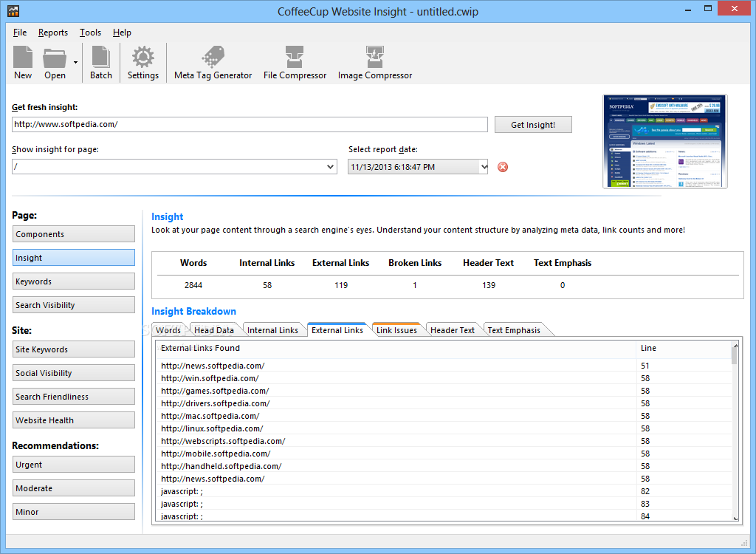Open the Help menu

(122, 33)
